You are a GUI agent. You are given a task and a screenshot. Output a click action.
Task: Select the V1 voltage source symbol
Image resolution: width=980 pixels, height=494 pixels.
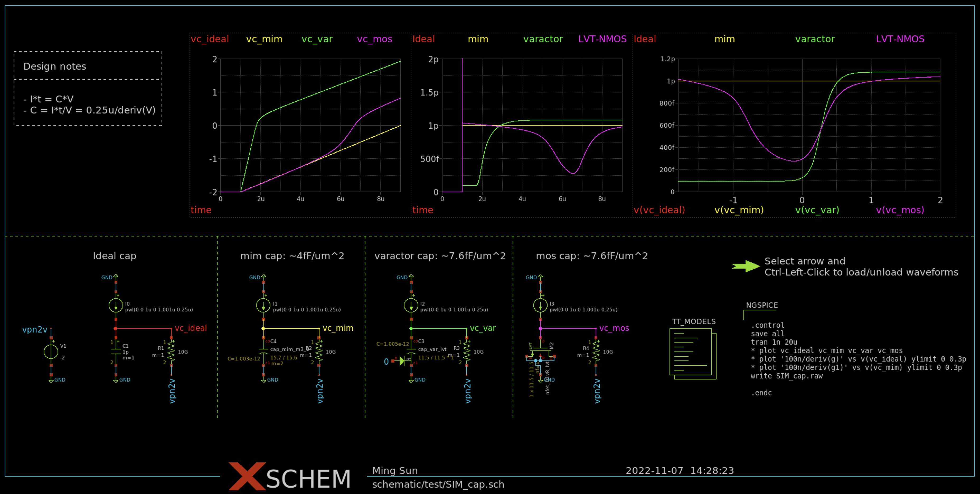51,351
